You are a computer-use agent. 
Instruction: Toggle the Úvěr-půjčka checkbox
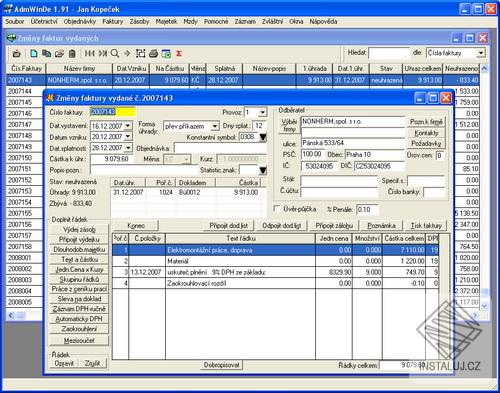click(x=277, y=209)
